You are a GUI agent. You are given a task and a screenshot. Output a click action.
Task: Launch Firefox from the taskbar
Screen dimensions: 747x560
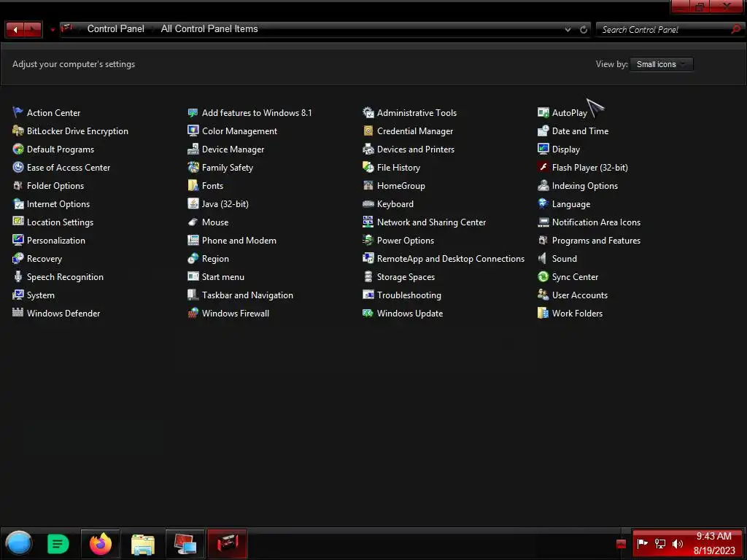click(x=100, y=544)
